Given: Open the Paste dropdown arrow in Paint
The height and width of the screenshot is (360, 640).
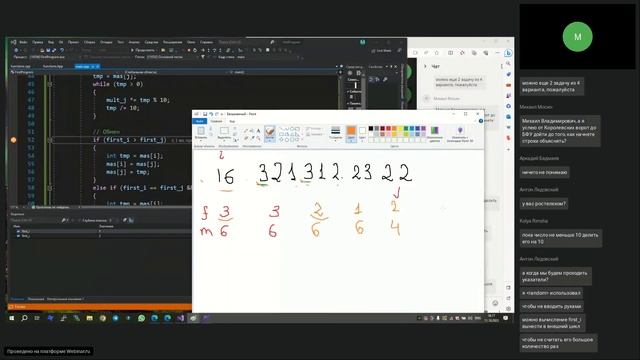Looking at the screenshot, I should pos(201,140).
